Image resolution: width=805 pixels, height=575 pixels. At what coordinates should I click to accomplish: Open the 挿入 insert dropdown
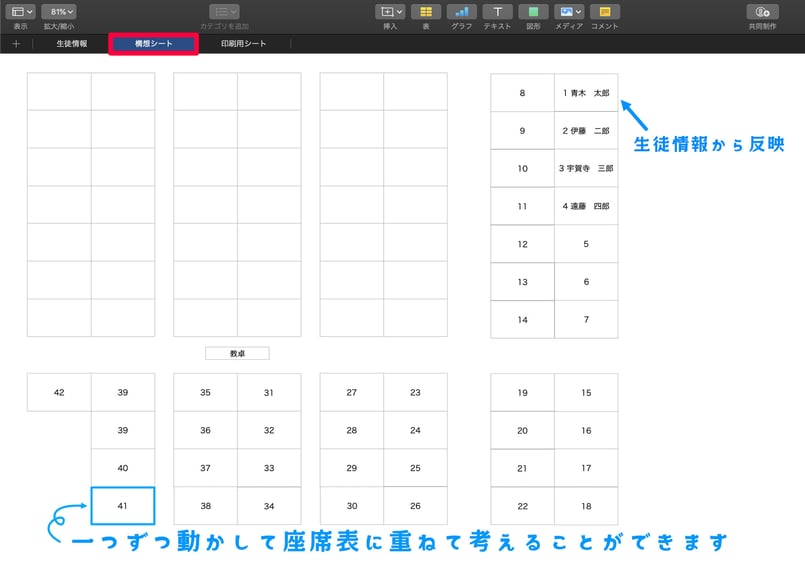point(390,12)
